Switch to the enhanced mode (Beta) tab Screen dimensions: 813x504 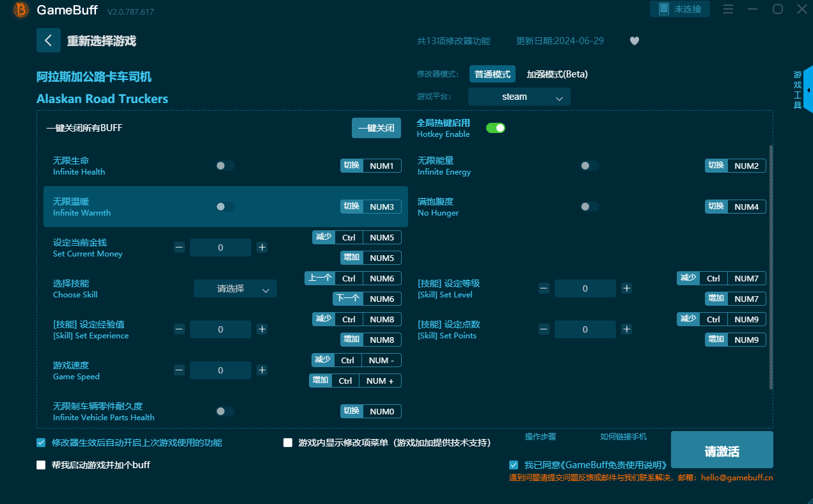click(x=556, y=74)
